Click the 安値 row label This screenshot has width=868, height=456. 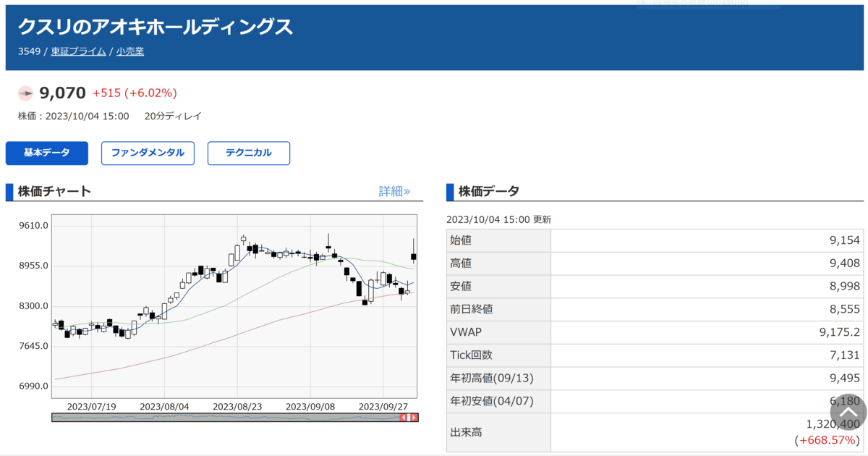(x=461, y=287)
